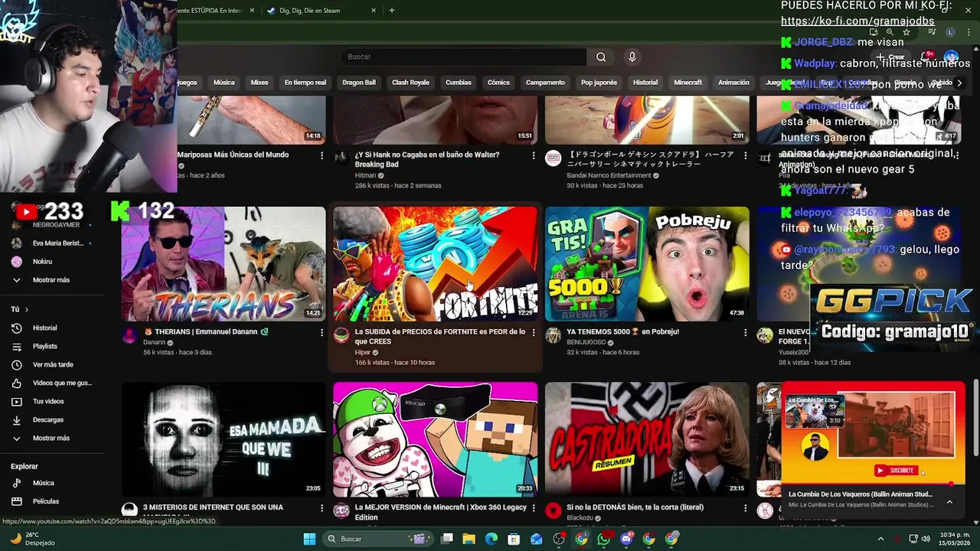Filter by En tiempo real chip
980x551 pixels.
pos(305,83)
